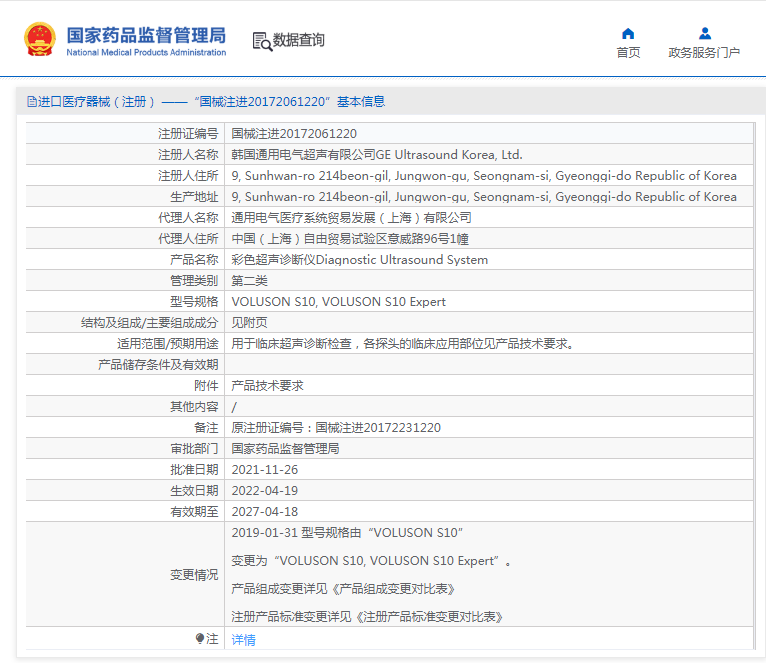Open the 政务服务门户 text label
Image resolution: width=766 pixels, height=663 pixels.
click(x=704, y=53)
